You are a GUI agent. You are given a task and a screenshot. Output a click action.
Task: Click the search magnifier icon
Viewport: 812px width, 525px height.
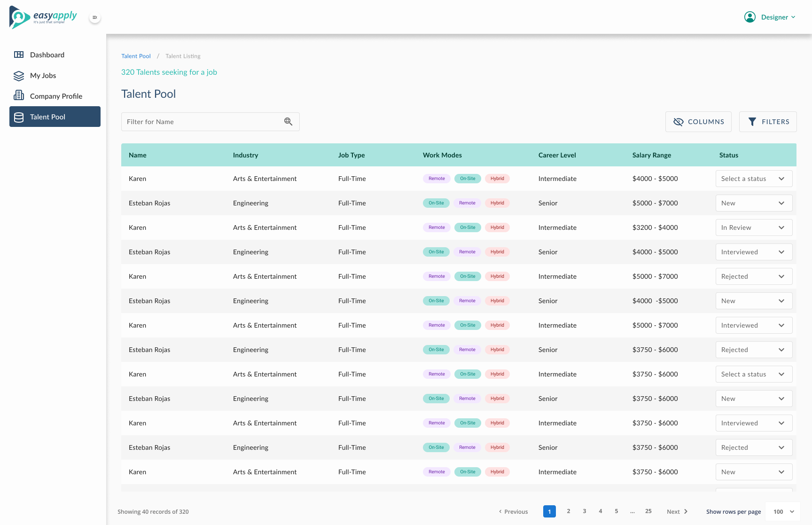(x=288, y=122)
